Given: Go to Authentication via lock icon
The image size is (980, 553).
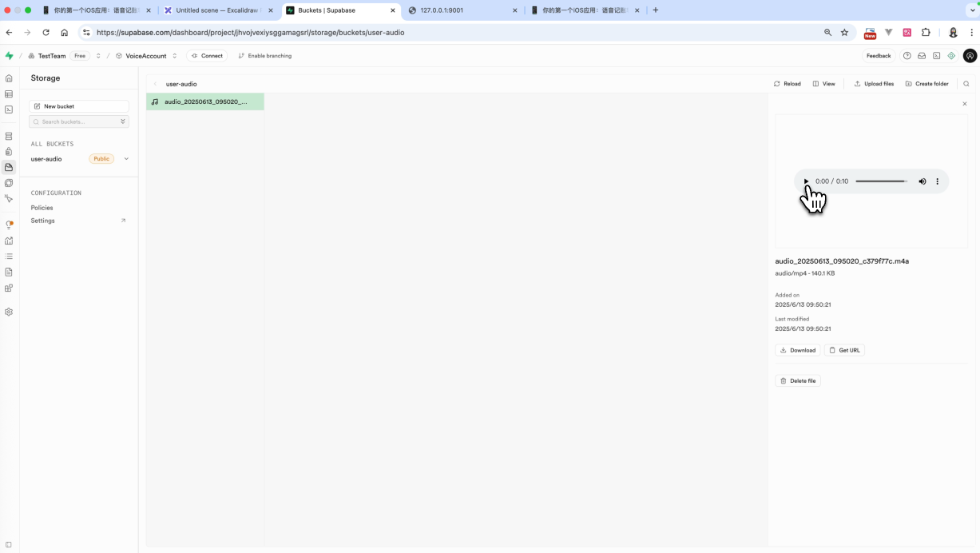Looking at the screenshot, I should 9,152.
